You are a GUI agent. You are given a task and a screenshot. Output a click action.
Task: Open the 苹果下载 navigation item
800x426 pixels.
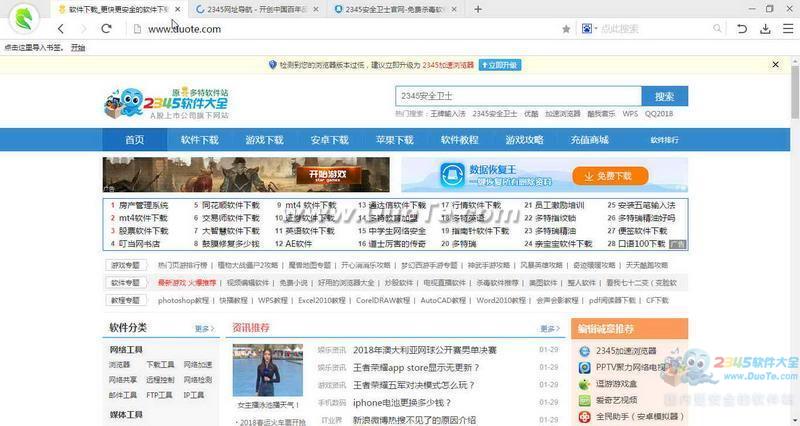point(394,140)
